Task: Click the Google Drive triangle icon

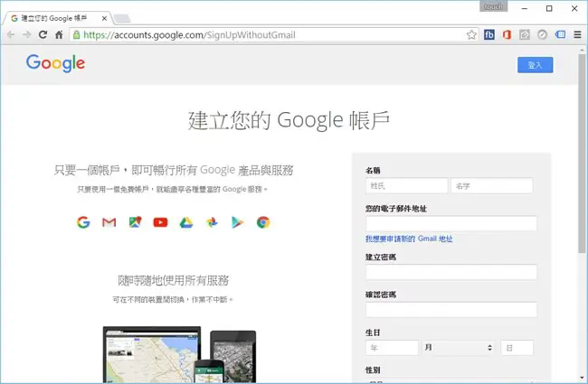Action: click(x=186, y=222)
